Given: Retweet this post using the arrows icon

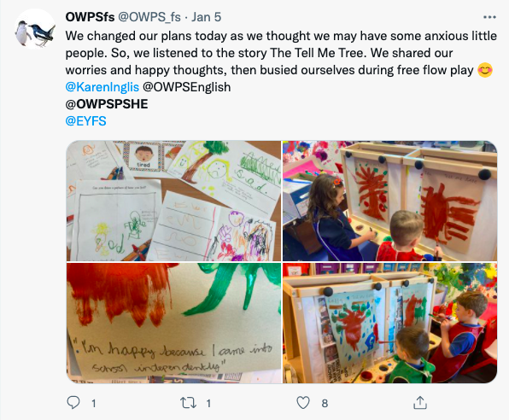Looking at the screenshot, I should tap(188, 403).
